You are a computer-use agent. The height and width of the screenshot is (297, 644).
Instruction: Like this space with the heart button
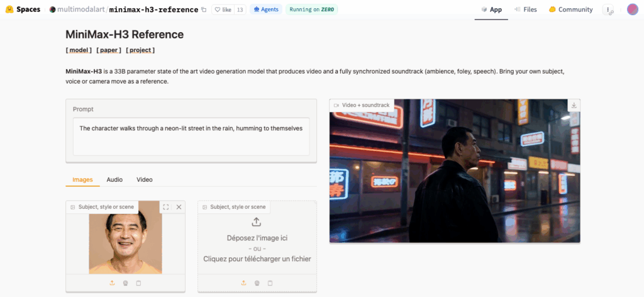coord(223,9)
